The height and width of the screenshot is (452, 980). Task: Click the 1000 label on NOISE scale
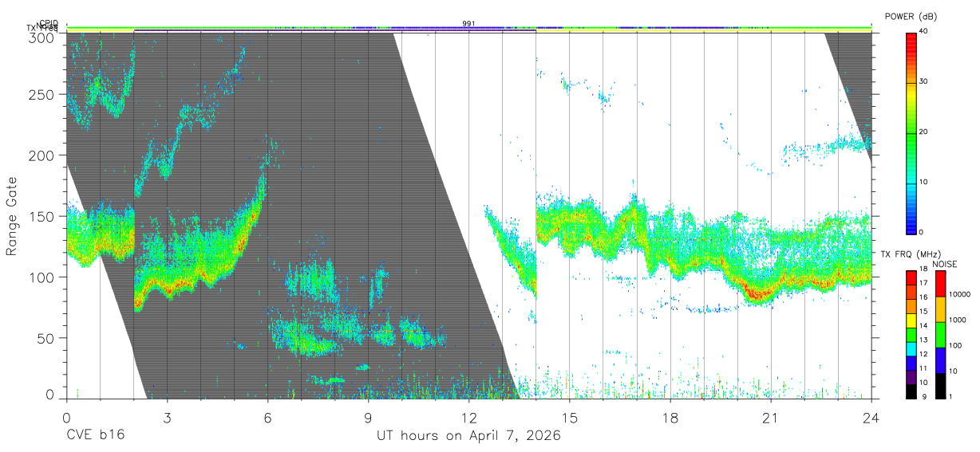coord(958,320)
